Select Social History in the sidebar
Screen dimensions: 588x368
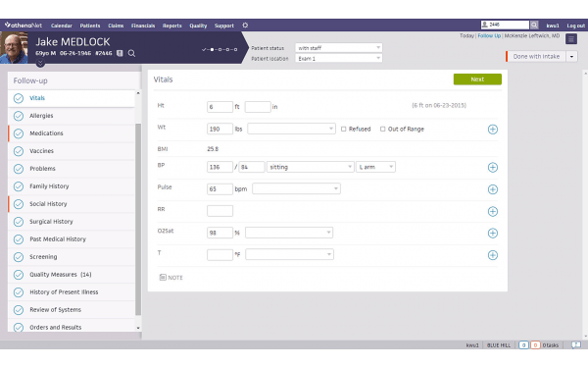coord(72,204)
